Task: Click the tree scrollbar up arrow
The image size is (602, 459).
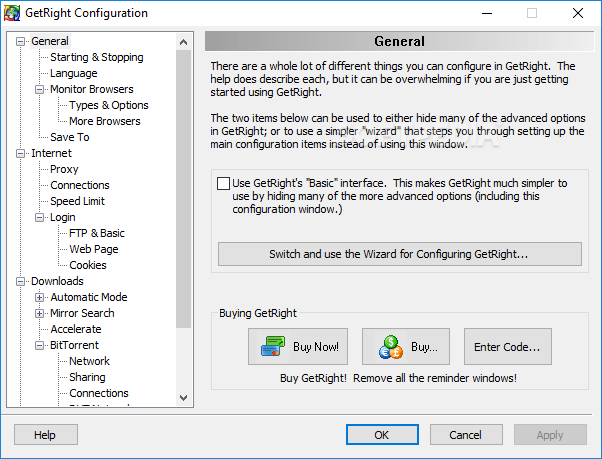Action: [184, 42]
